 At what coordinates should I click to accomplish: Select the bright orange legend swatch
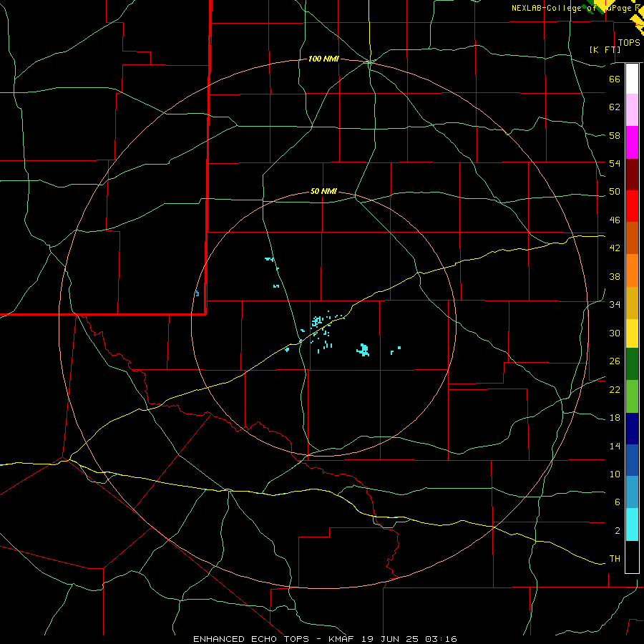tap(632, 270)
